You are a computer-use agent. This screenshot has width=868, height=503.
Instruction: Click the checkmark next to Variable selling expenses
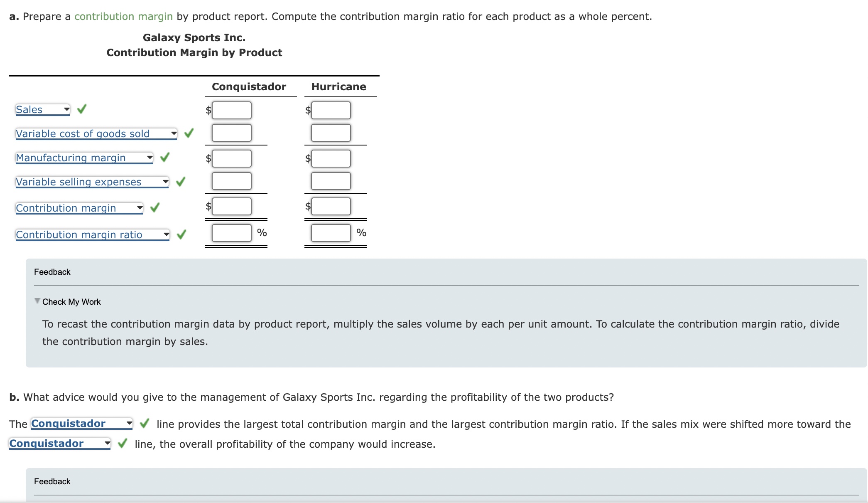(x=179, y=181)
